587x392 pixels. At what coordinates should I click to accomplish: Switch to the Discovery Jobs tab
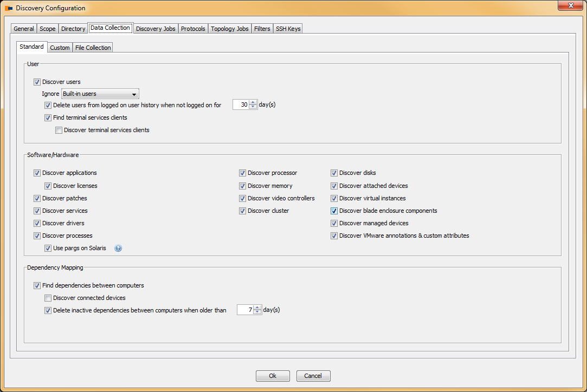pos(156,29)
